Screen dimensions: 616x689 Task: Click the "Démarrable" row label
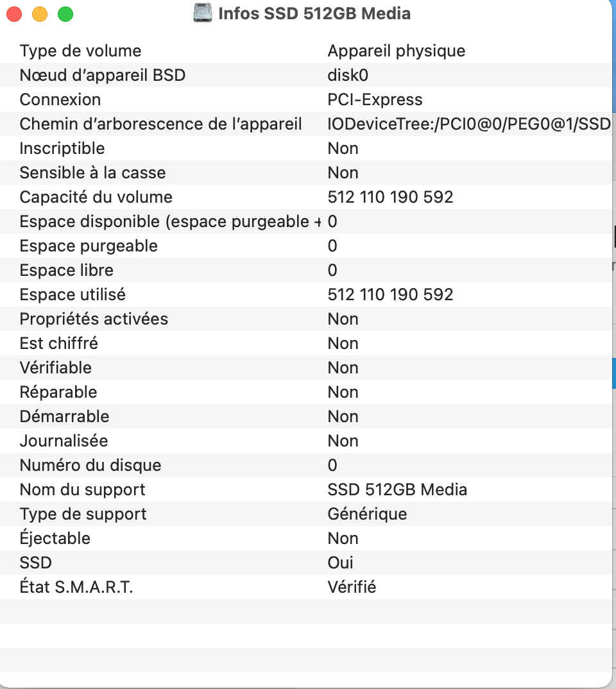[64, 416]
